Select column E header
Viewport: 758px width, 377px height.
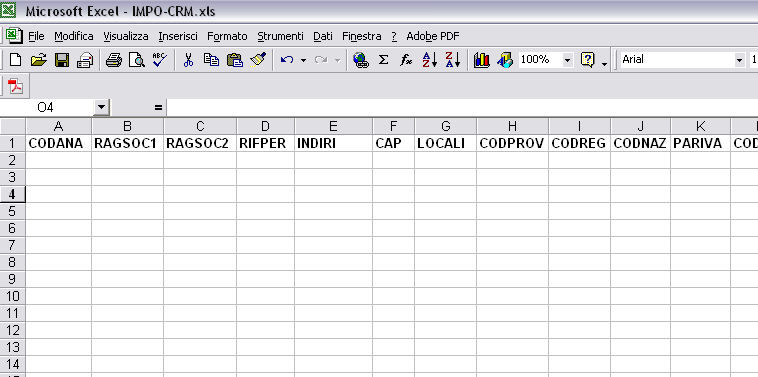point(333,126)
